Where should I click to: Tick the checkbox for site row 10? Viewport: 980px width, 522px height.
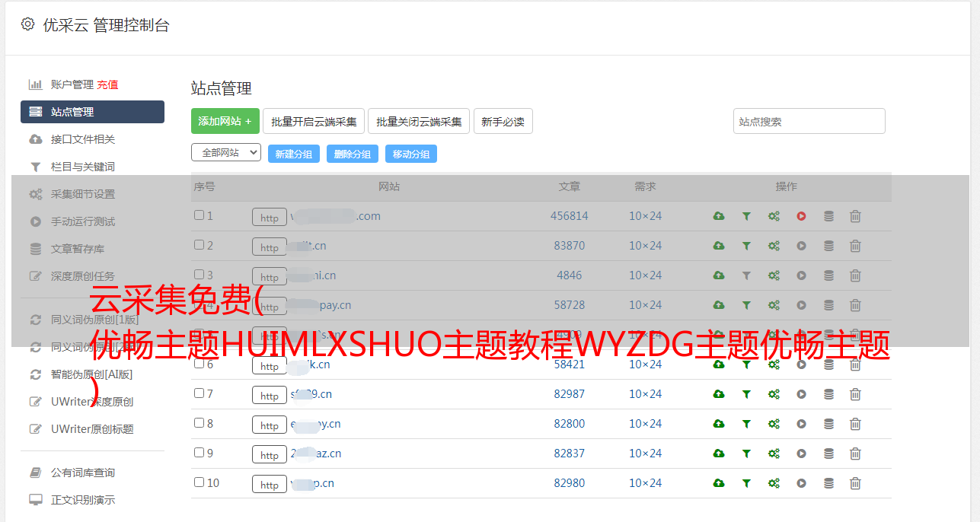199,482
